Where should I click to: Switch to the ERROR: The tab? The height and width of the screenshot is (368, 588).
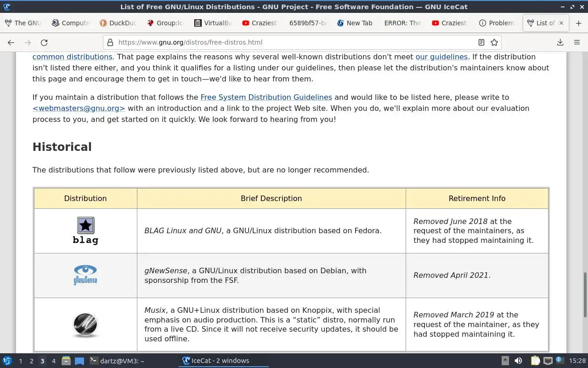click(402, 23)
